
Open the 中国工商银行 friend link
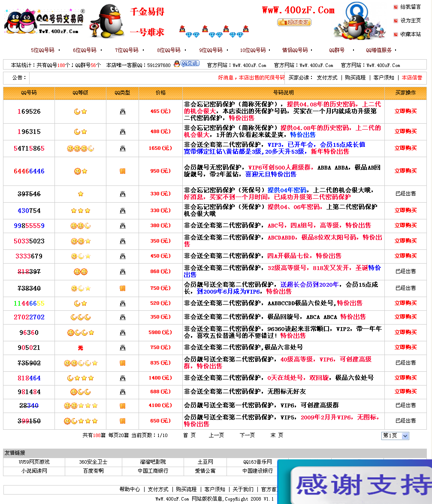153,471
